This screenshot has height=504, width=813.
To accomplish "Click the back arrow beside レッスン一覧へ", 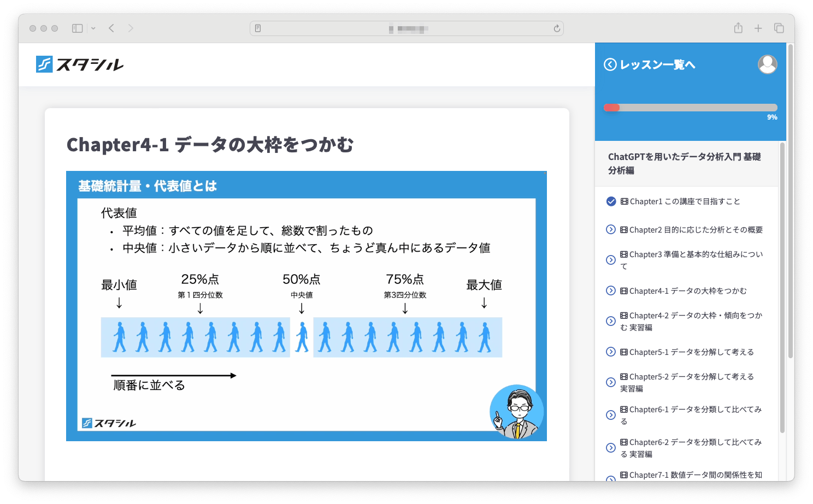I will pos(610,64).
